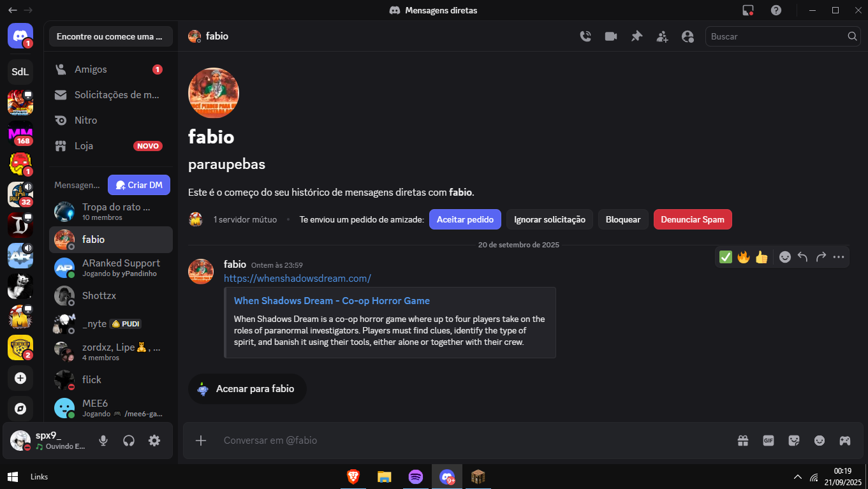This screenshot has width=868, height=489.
Task: Open Windows Start menu
Action: 11,476
